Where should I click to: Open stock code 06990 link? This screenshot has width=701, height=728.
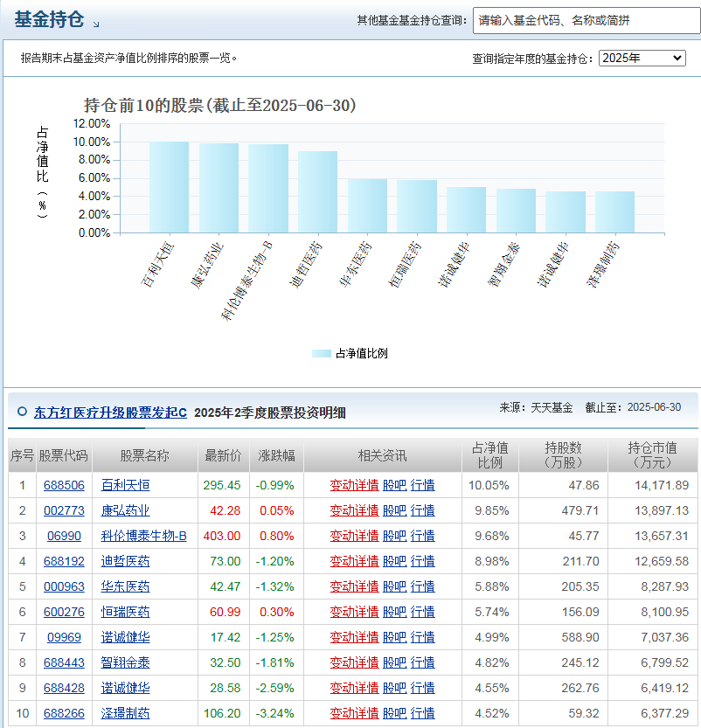point(64,536)
